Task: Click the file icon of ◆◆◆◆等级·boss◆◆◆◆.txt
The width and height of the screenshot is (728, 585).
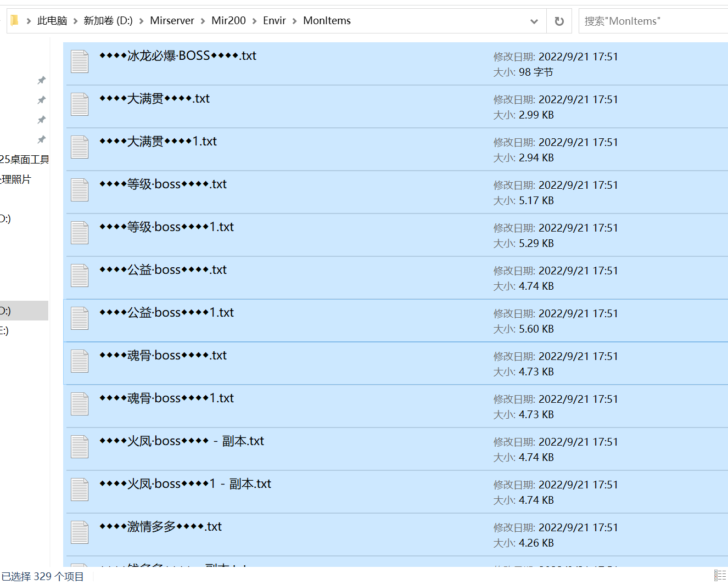Action: (80, 190)
